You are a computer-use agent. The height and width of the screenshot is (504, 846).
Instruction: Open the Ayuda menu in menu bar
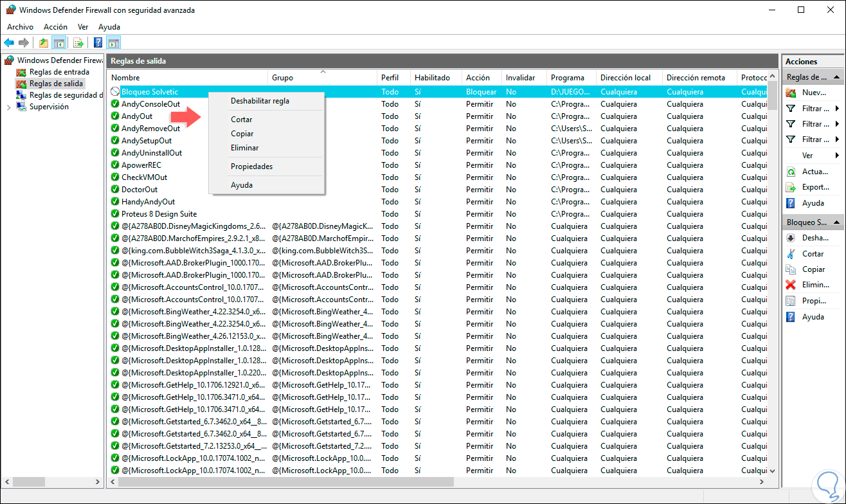pos(109,27)
